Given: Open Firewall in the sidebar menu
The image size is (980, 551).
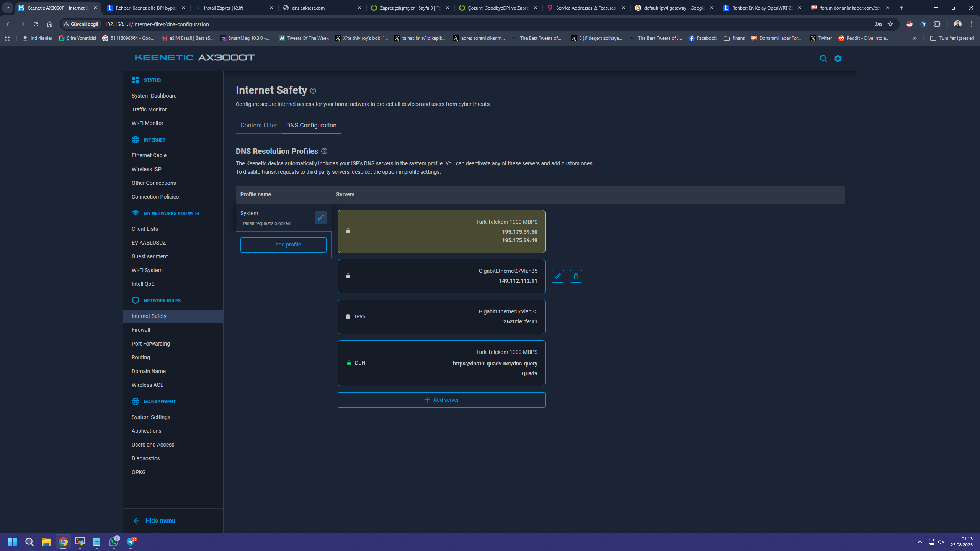Looking at the screenshot, I should click(141, 330).
